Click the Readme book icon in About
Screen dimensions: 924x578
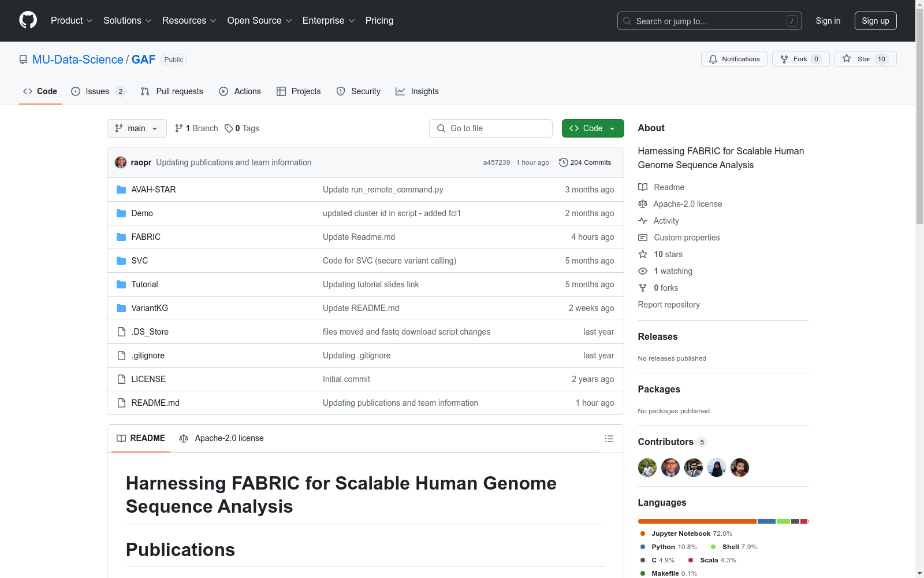coord(643,187)
